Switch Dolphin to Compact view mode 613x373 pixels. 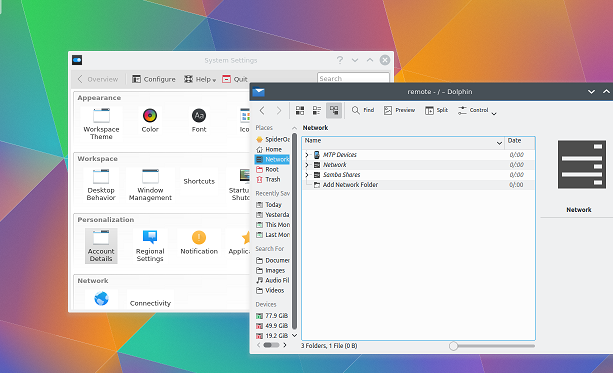click(317, 111)
